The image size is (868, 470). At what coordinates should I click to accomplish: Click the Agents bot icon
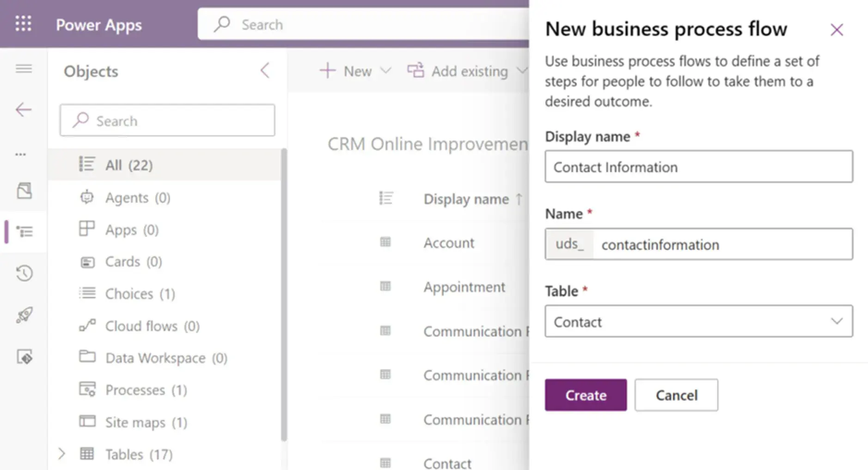[87, 197]
